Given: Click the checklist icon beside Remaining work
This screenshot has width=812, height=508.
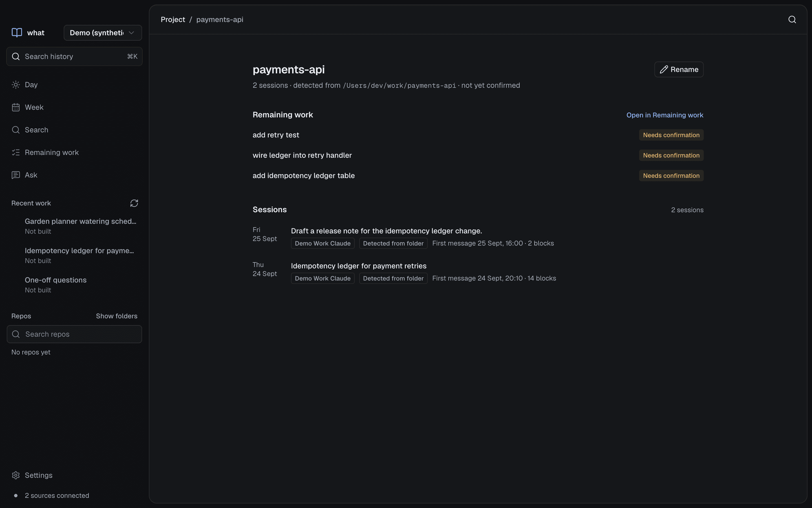Looking at the screenshot, I should (x=16, y=152).
